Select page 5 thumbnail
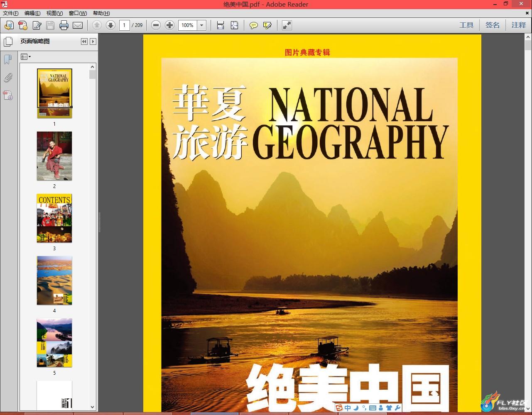The height and width of the screenshot is (415, 532). click(54, 343)
